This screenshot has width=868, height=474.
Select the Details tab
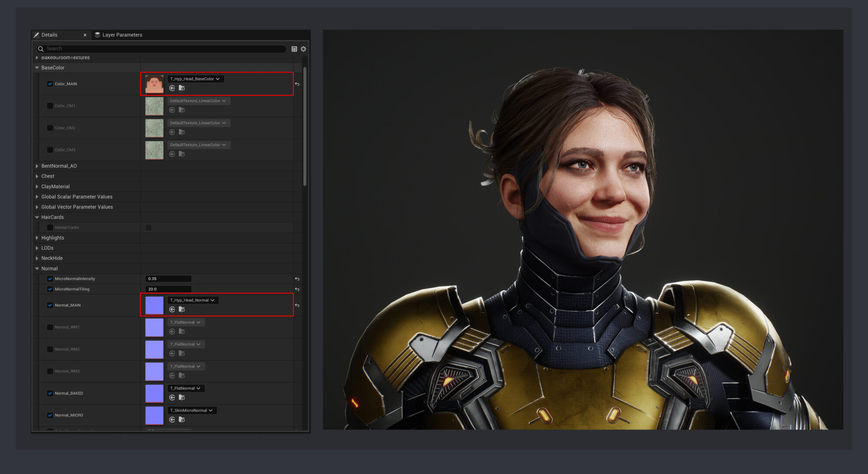click(x=49, y=35)
